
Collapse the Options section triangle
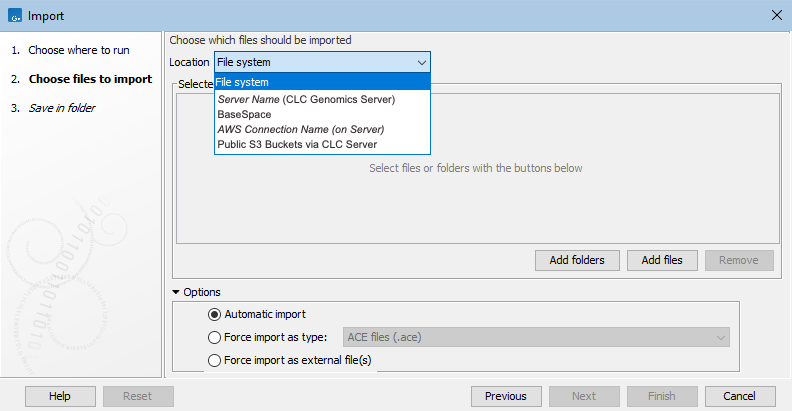pos(177,292)
